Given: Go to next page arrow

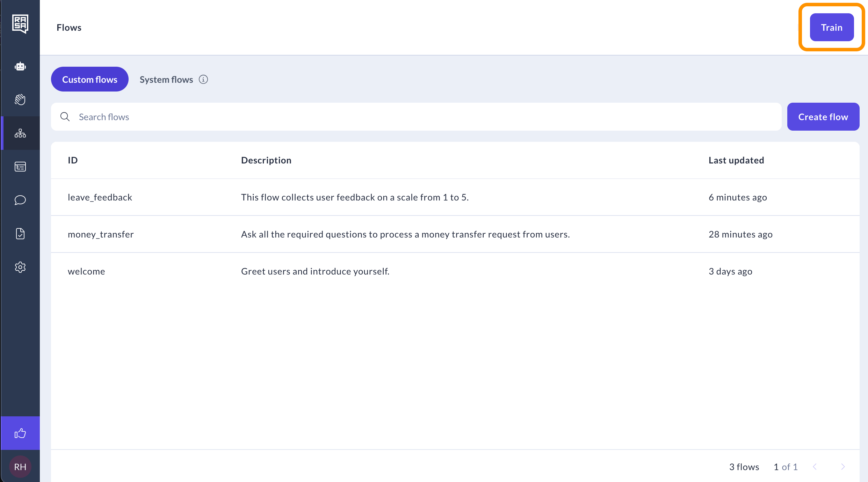Looking at the screenshot, I should [x=843, y=467].
